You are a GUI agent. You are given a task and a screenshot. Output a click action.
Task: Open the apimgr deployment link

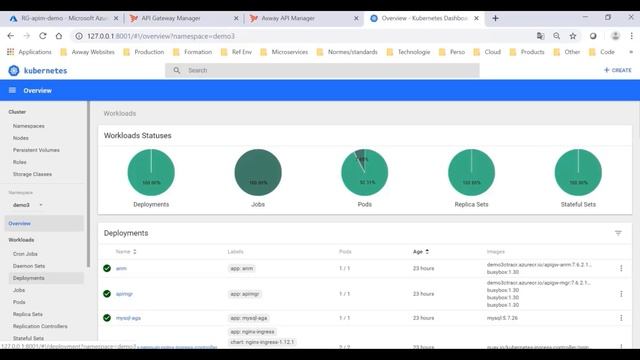(124, 294)
